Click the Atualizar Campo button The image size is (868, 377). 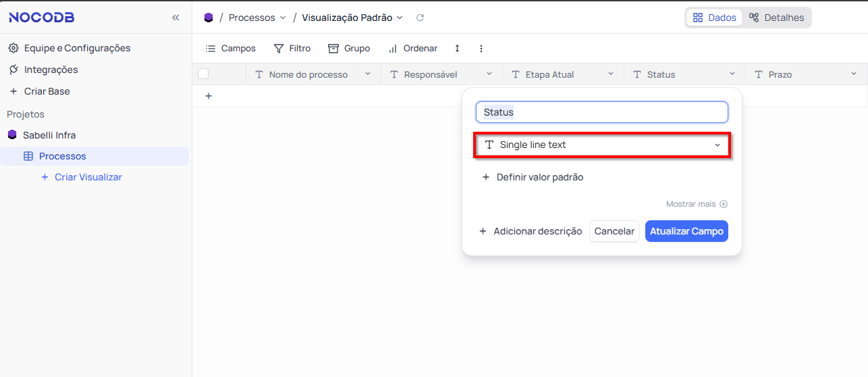tap(686, 231)
